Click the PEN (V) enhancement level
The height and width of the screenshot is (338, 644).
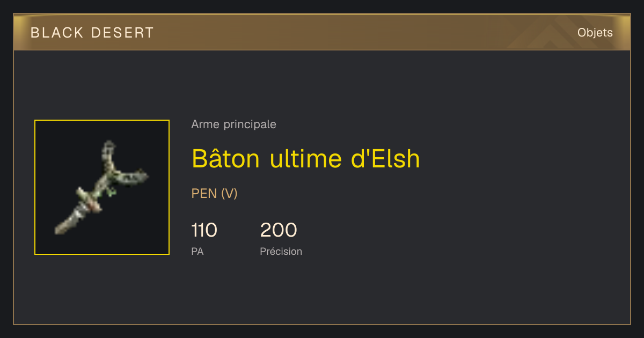[x=215, y=194]
